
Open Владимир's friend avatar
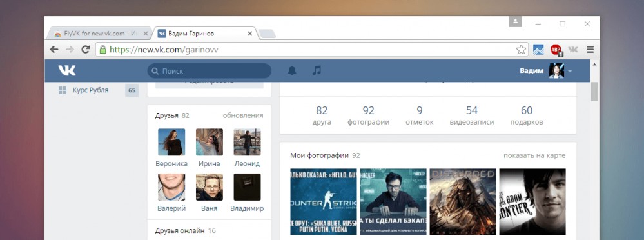[248, 187]
